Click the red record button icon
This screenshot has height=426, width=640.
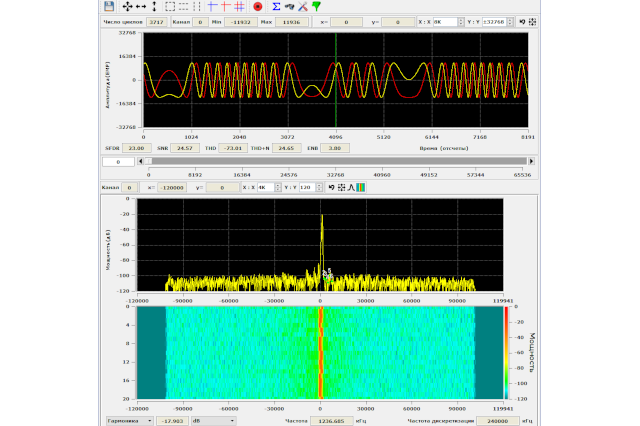(x=257, y=6)
